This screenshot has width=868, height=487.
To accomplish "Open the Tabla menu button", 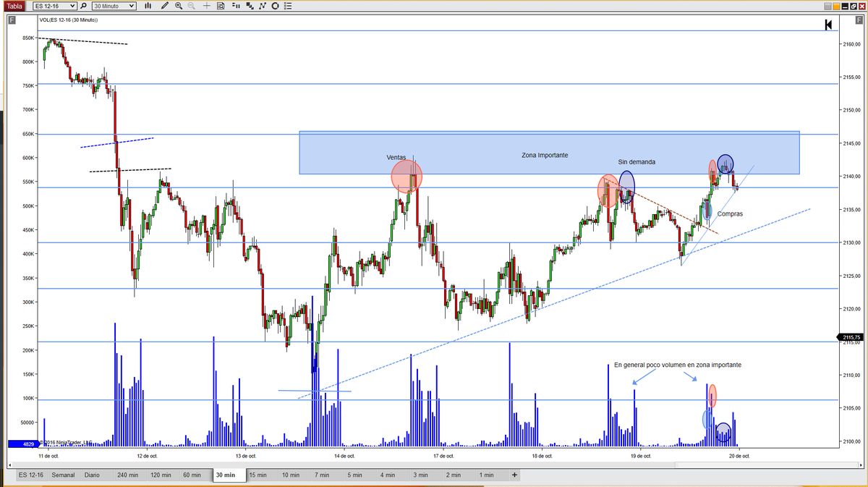I will [x=14, y=6].
